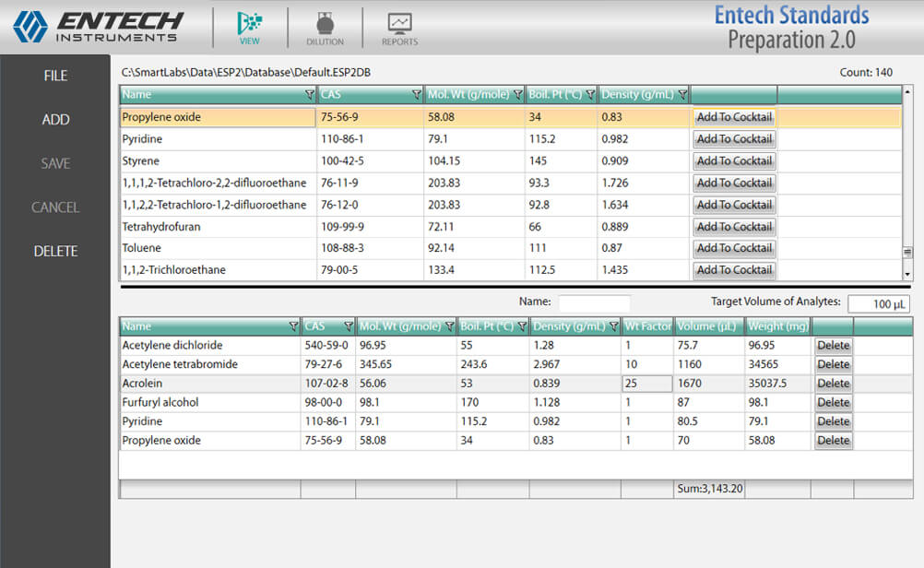This screenshot has width=924, height=568.
Task: Sort cocktail table by Wt Factor header
Action: 647,325
